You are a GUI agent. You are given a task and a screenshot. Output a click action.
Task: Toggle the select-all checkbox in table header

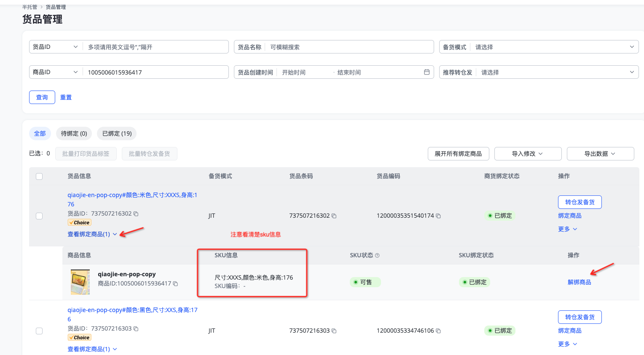point(39,176)
